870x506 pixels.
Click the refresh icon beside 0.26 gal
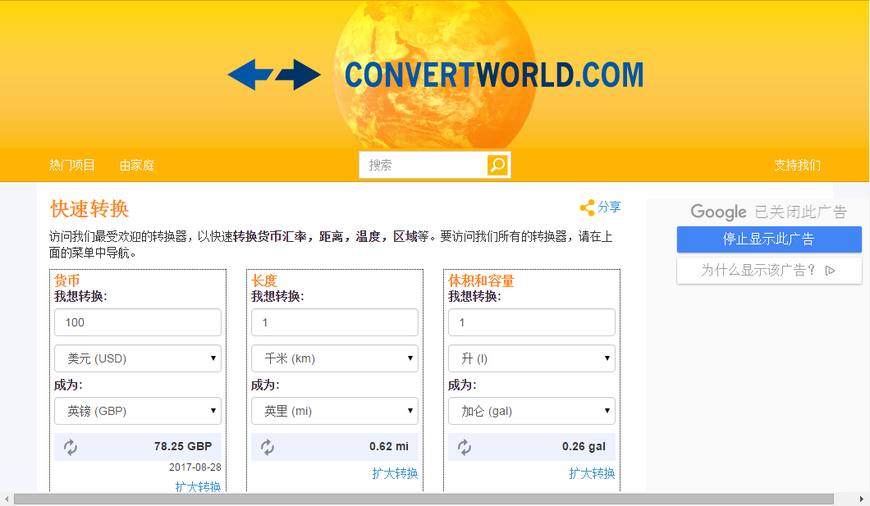click(x=464, y=447)
